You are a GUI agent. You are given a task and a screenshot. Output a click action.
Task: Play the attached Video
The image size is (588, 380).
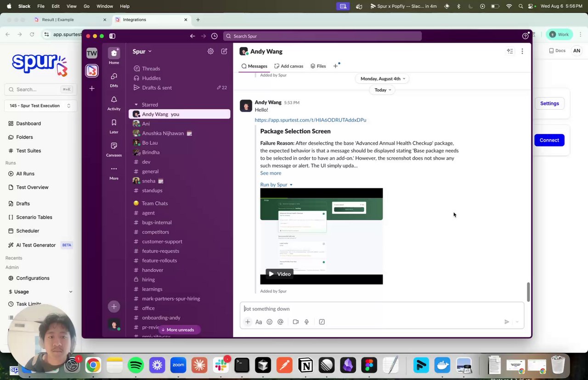(279, 274)
